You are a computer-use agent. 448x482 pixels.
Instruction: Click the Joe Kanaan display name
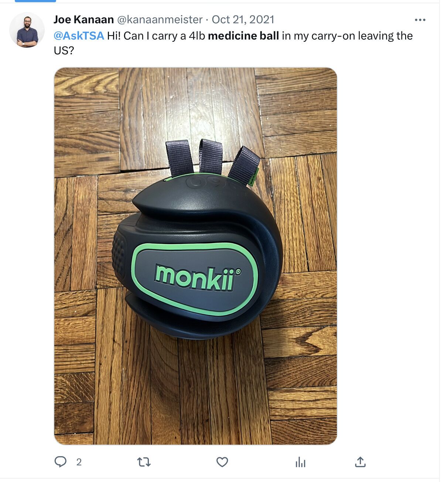tap(84, 19)
